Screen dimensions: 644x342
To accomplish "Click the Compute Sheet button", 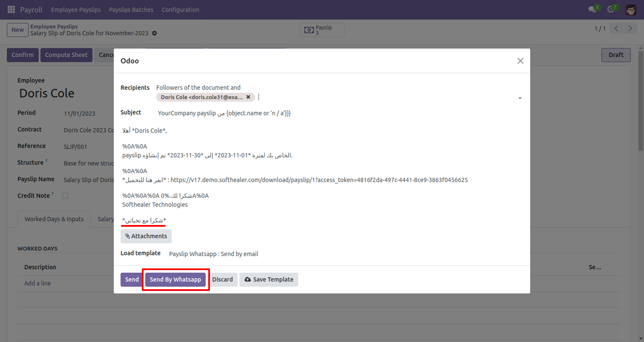I will coord(66,55).
